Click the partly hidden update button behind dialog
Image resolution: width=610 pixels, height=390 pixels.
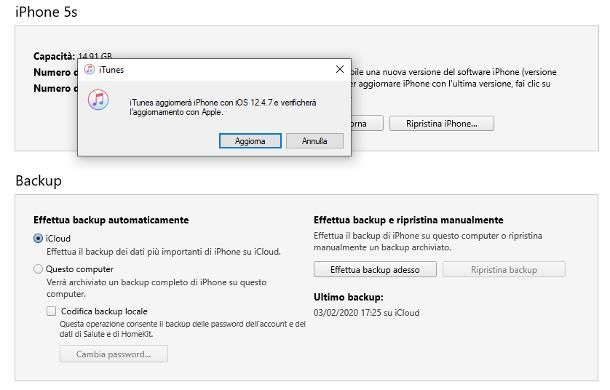[x=367, y=123]
